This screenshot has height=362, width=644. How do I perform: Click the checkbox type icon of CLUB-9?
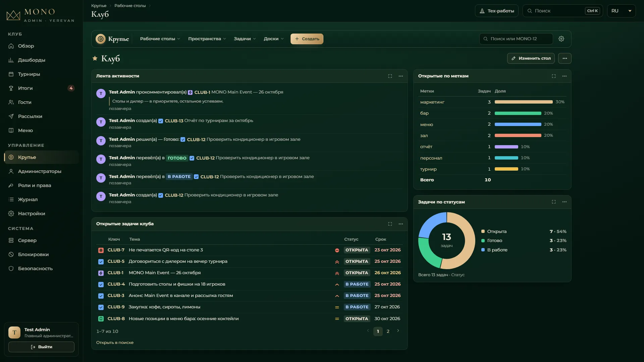click(101, 307)
